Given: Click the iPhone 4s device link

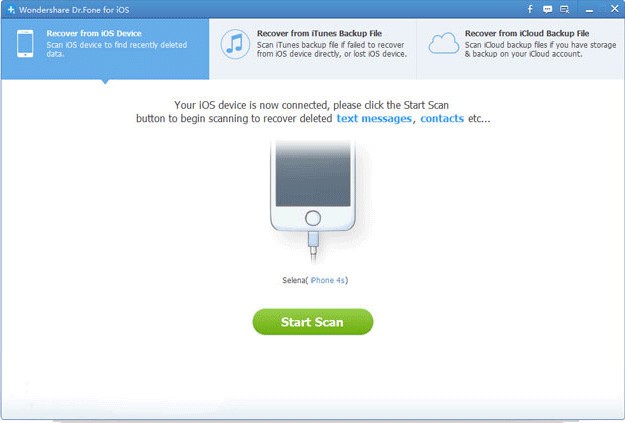Looking at the screenshot, I should tap(328, 280).
